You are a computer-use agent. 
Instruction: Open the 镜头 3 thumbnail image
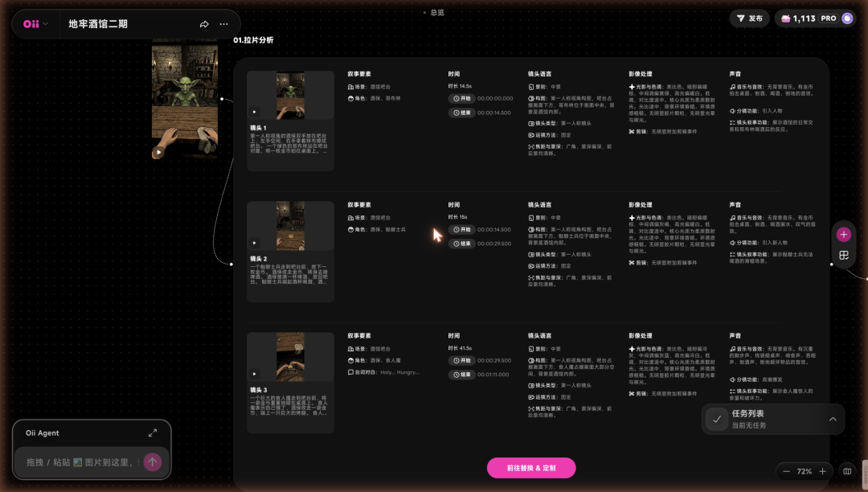(x=291, y=357)
